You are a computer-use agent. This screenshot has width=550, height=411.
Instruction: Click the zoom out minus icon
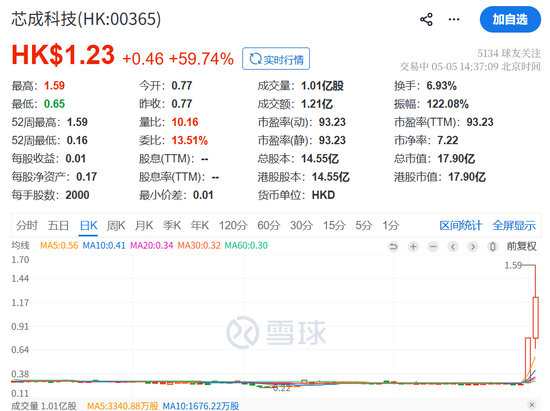[433, 247]
